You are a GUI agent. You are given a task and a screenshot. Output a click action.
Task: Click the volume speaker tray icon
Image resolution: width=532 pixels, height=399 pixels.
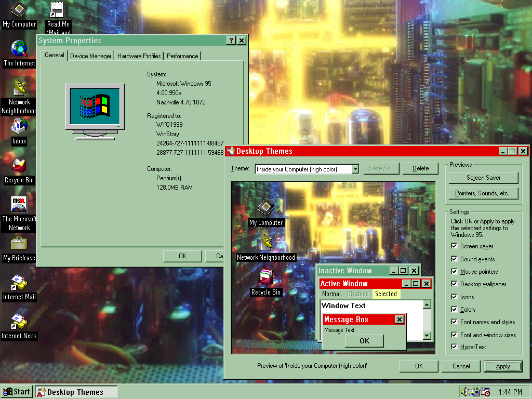pos(465,392)
